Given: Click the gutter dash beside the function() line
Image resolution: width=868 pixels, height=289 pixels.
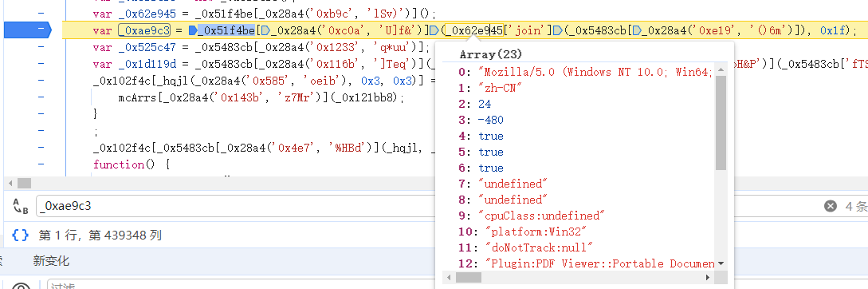Looking at the screenshot, I should coord(41,164).
